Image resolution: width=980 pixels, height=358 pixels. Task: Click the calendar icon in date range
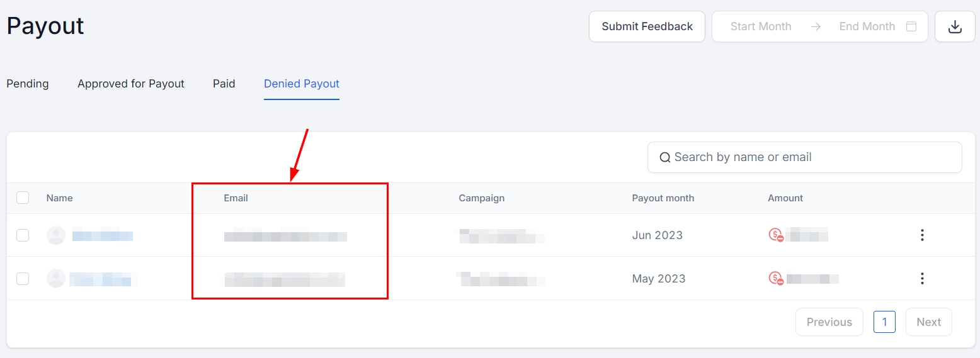(x=911, y=26)
